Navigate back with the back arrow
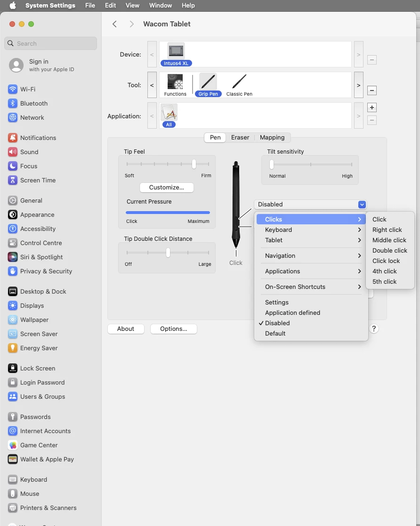This screenshot has width=420, height=526. tap(114, 24)
